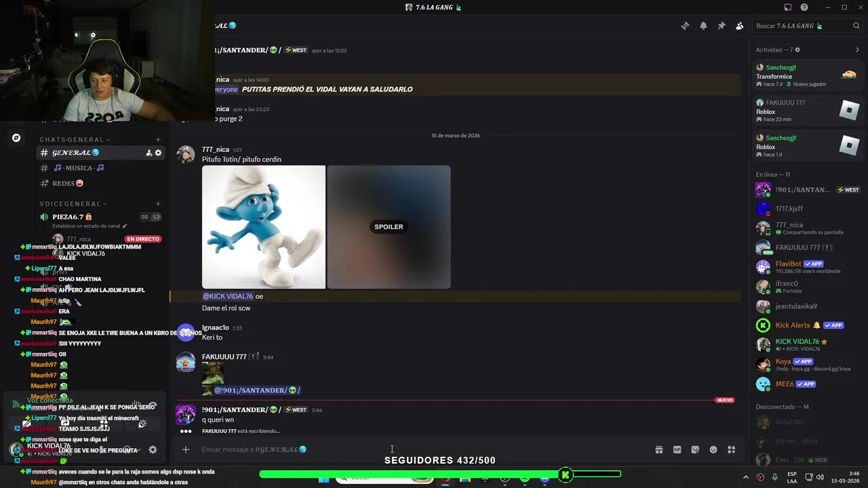Open the Threads icon in channel header
This screenshot has height=488, width=868.
tap(685, 26)
